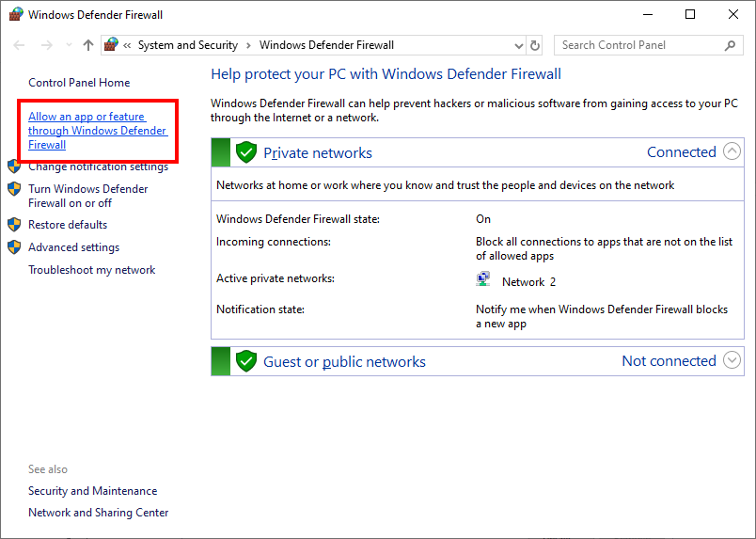This screenshot has height=539, width=756.
Task: Close the Windows Defender Firewall window
Action: [732, 14]
